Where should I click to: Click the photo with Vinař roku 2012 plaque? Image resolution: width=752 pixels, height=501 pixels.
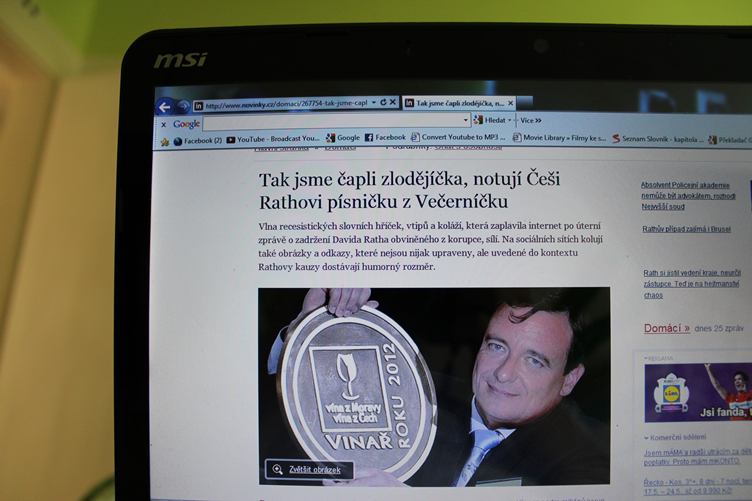pyautogui.click(x=434, y=386)
